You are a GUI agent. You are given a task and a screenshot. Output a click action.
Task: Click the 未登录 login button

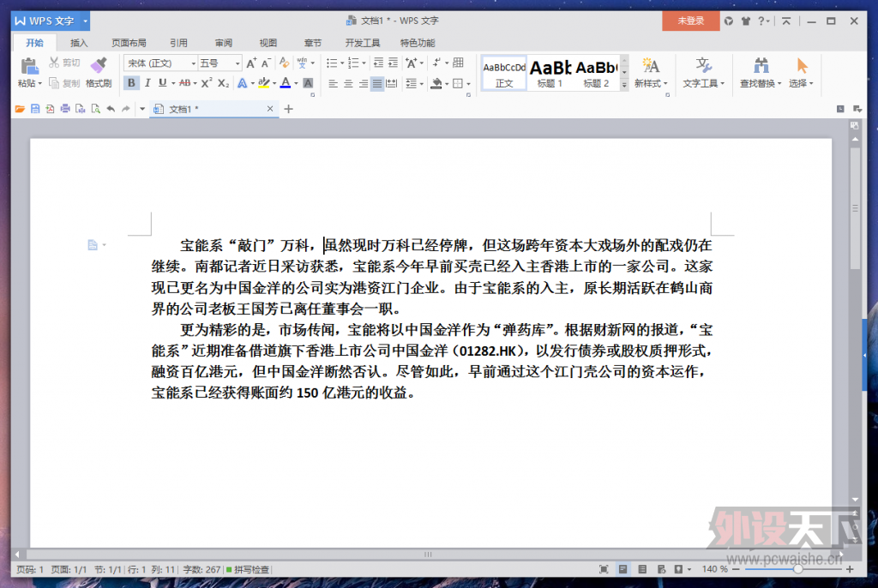click(690, 21)
